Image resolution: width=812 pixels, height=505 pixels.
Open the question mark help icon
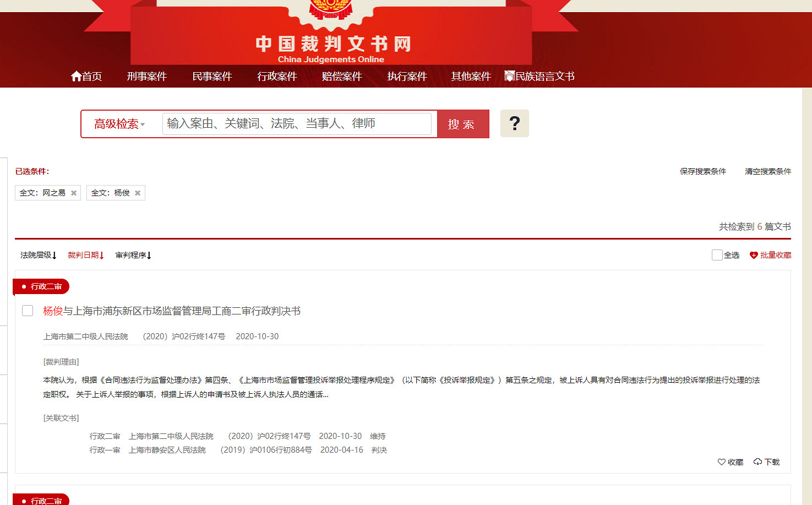click(x=514, y=123)
